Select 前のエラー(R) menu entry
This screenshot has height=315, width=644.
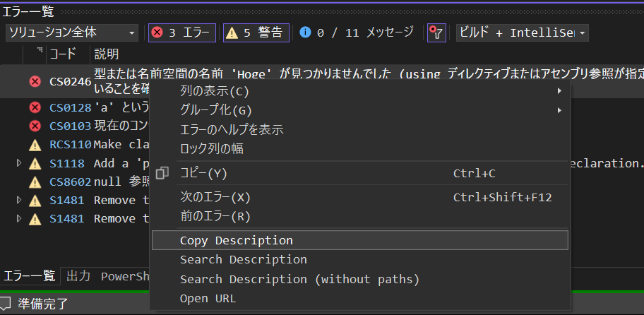[x=360, y=216]
